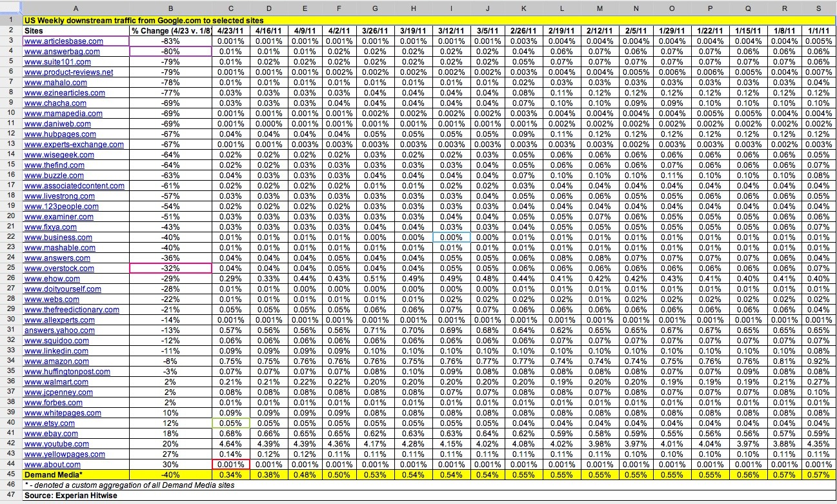The image size is (837, 504).
Task: Open the www.livestrong.com link
Action: [59, 196]
